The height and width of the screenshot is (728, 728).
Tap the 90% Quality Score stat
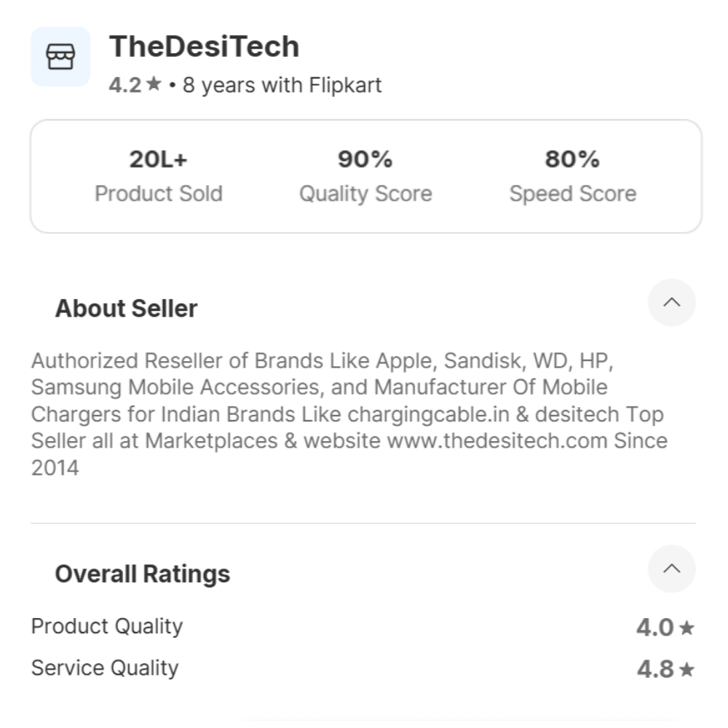tap(365, 175)
